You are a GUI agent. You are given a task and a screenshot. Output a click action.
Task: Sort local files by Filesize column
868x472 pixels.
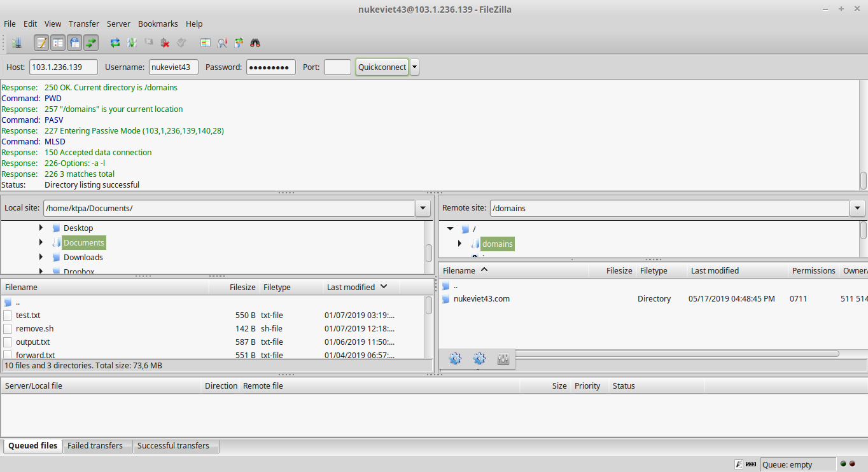234,287
